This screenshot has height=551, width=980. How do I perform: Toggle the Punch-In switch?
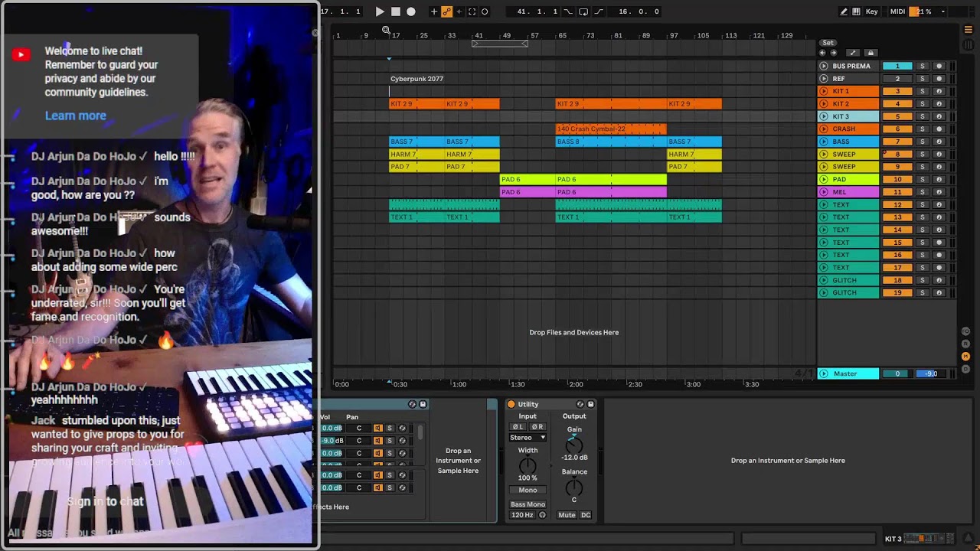pyautogui.click(x=568, y=11)
